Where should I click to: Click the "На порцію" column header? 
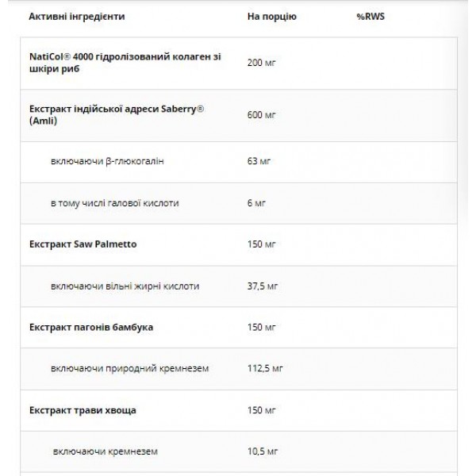[x=271, y=17]
